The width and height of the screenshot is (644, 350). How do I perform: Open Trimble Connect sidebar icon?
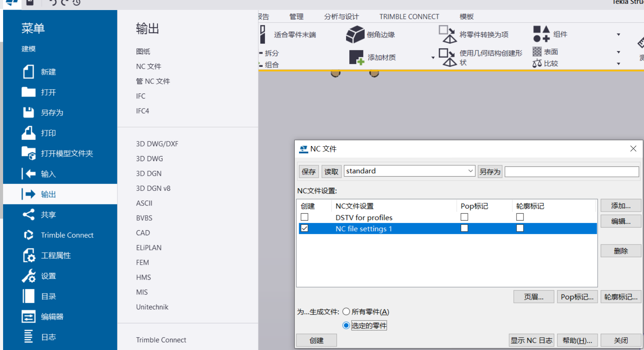(x=29, y=235)
